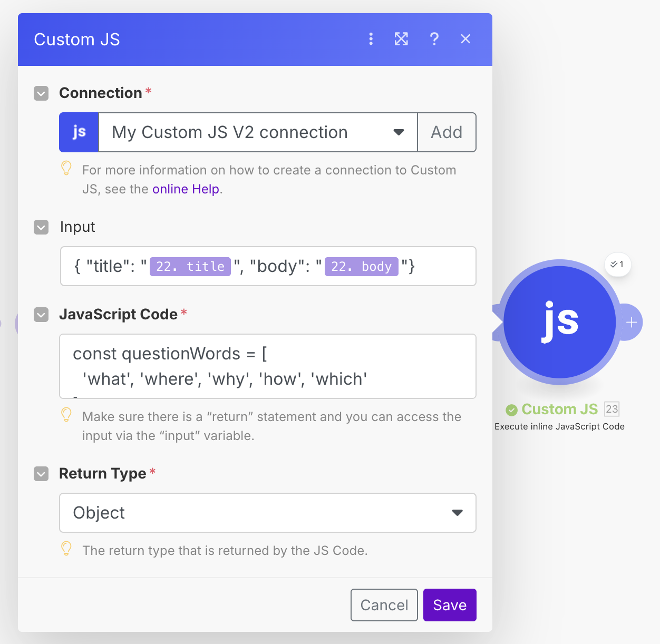This screenshot has height=644, width=660.
Task: Open the module options three-dot menu
Action: click(371, 39)
